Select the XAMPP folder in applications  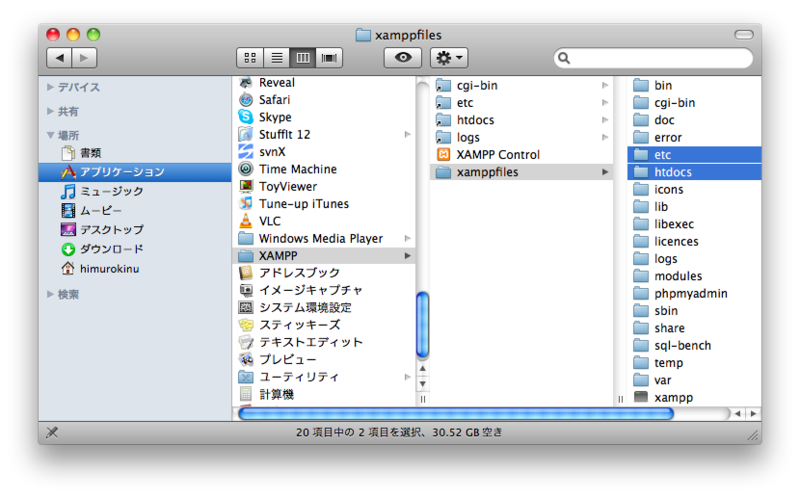[324, 256]
